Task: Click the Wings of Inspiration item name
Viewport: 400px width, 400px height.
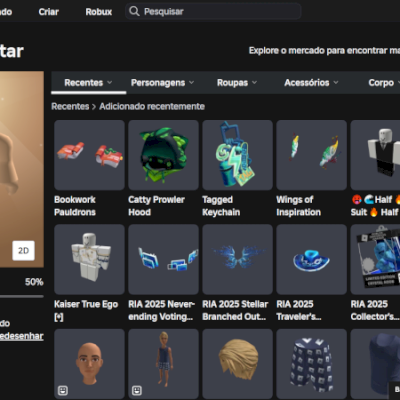Action: click(x=298, y=206)
